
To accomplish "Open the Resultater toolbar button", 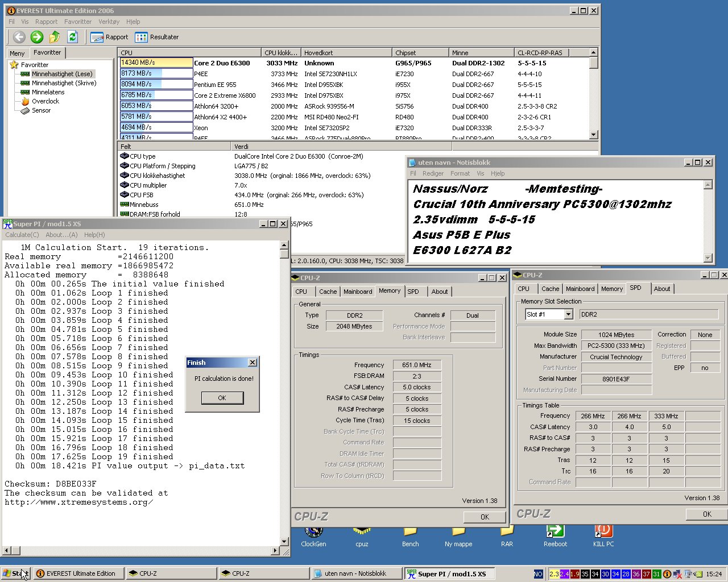I will point(157,37).
